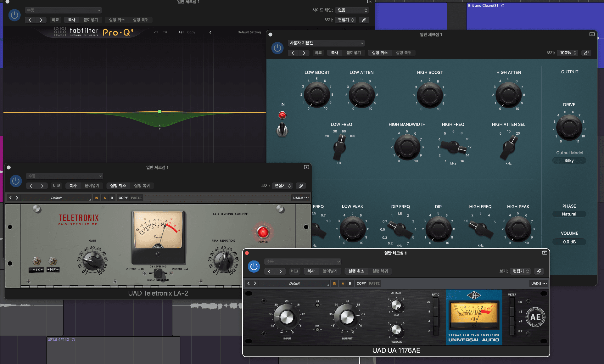Viewport: 604px width, 364px height.
Task: Open the 100% view size dropdown
Action: click(x=568, y=53)
